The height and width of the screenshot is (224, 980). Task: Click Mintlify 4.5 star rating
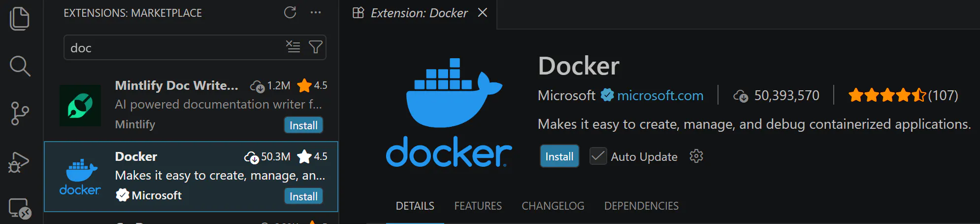(x=312, y=85)
